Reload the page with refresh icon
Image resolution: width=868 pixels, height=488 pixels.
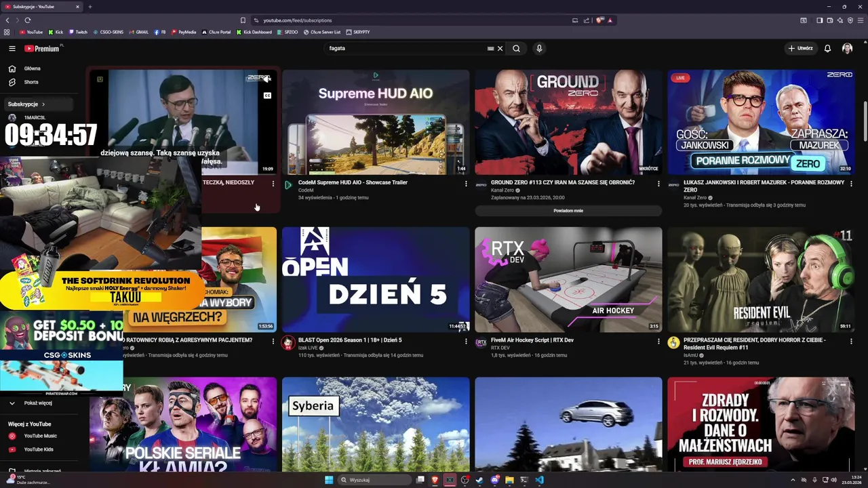pyautogui.click(x=27, y=20)
